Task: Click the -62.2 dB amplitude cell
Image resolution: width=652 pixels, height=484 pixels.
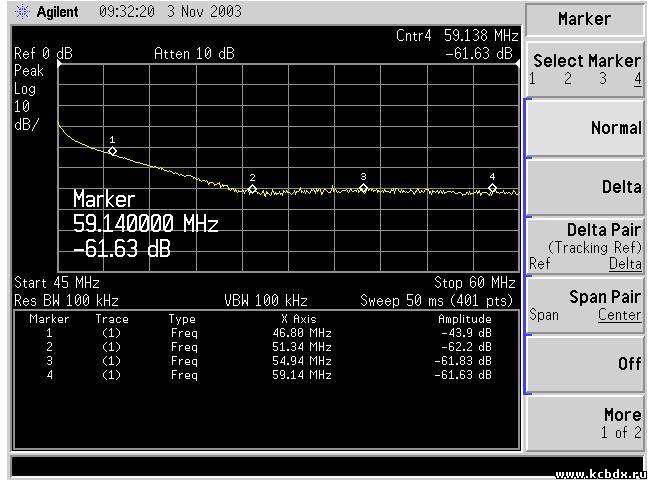Action: (x=466, y=347)
